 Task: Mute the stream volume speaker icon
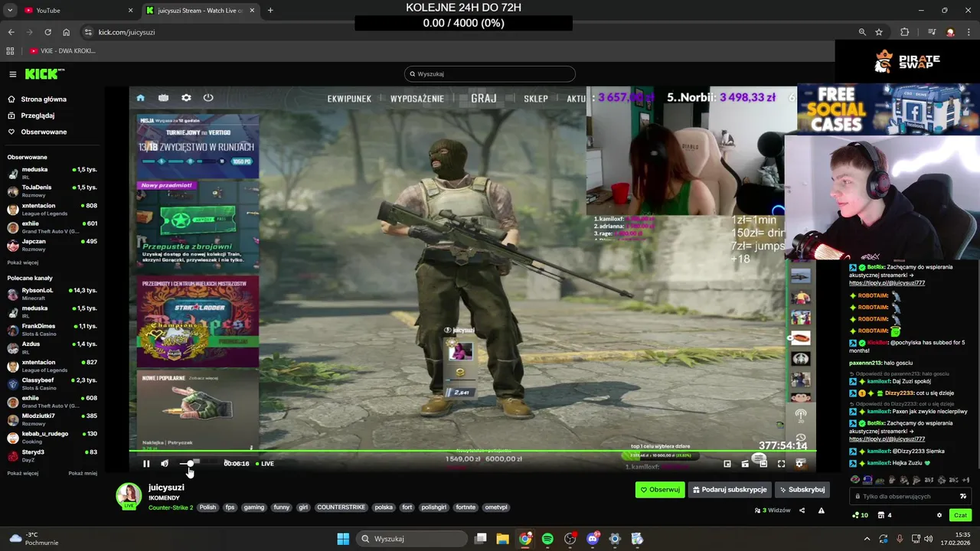[x=165, y=464]
